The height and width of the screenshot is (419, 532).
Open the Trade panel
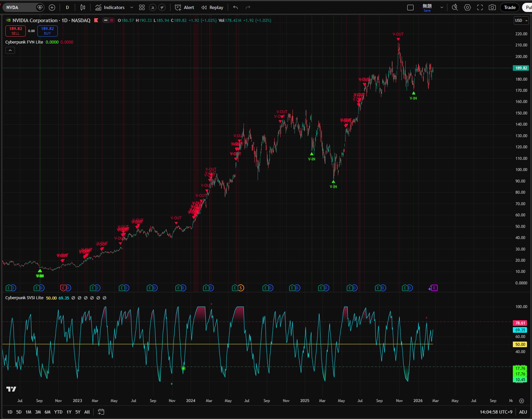(510, 8)
